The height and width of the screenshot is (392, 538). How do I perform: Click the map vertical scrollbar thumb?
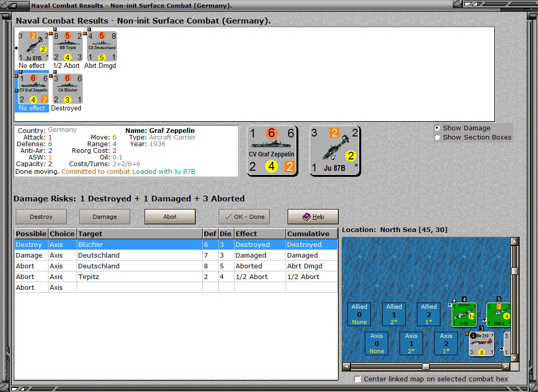tap(514, 271)
